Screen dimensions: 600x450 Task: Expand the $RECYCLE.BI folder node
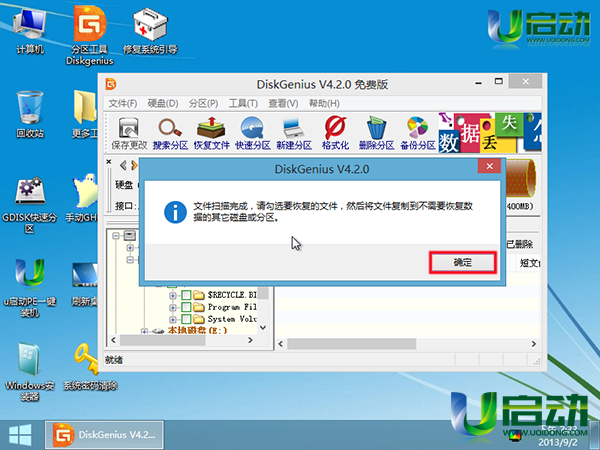pos(173,295)
